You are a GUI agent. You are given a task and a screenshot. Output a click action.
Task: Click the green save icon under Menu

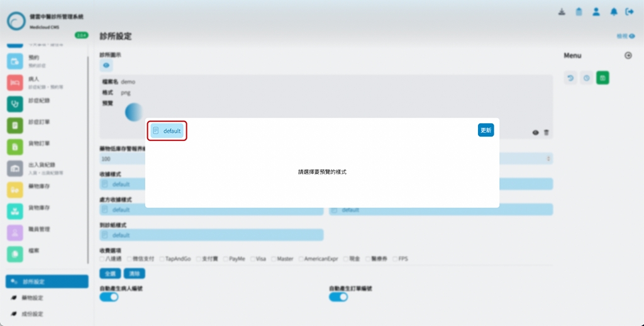[602, 78]
